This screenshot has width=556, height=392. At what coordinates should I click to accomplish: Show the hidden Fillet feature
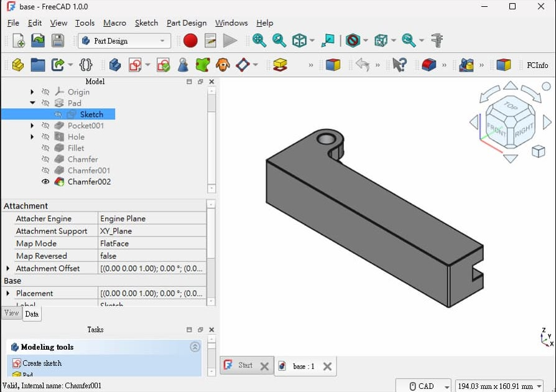tap(45, 148)
